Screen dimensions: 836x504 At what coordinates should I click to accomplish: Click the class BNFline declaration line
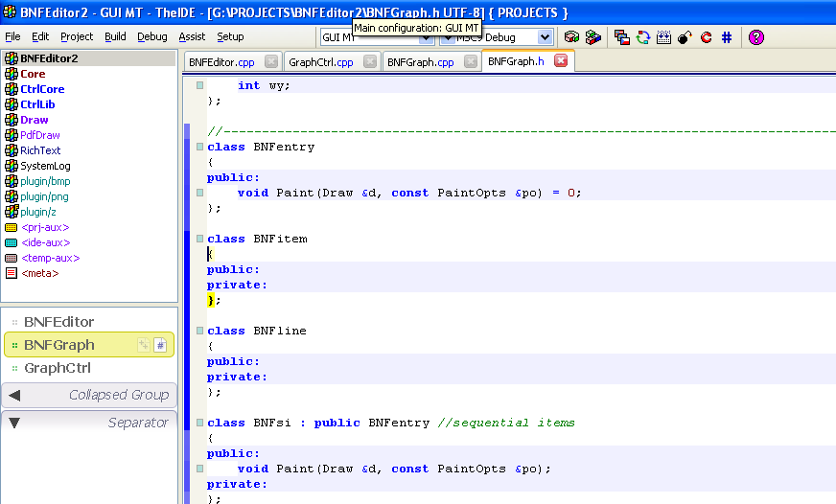pos(257,331)
